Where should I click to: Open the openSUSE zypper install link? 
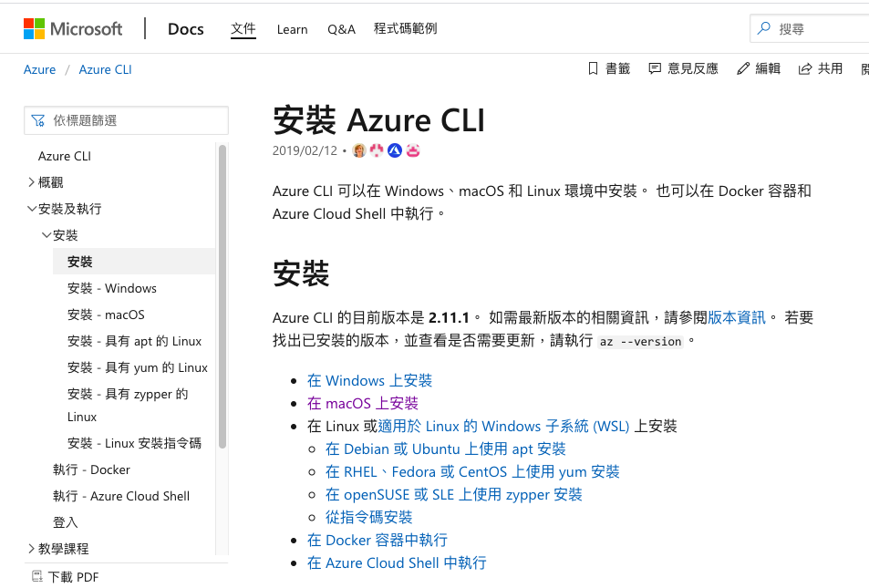pyautogui.click(x=454, y=494)
